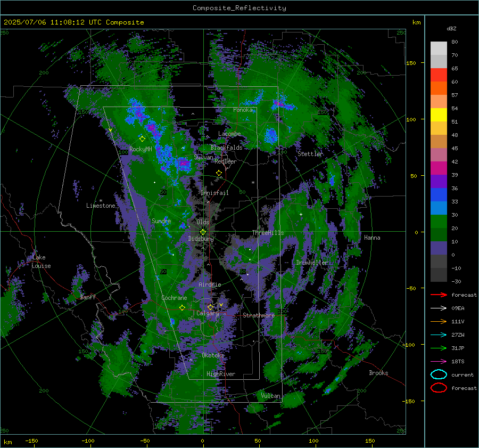Click the 09EA legend label
The width and height of the screenshot is (479, 448).
[x=458, y=308]
